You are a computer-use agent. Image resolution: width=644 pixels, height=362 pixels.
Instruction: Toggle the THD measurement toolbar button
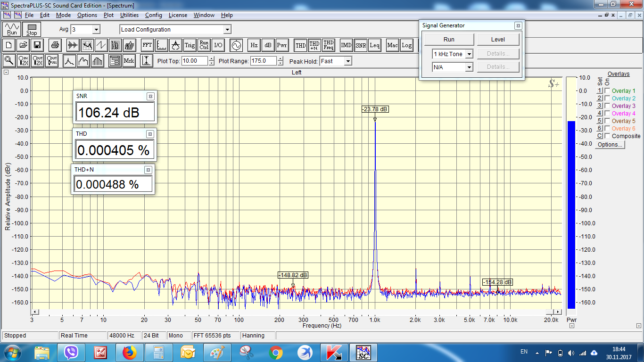(300, 45)
